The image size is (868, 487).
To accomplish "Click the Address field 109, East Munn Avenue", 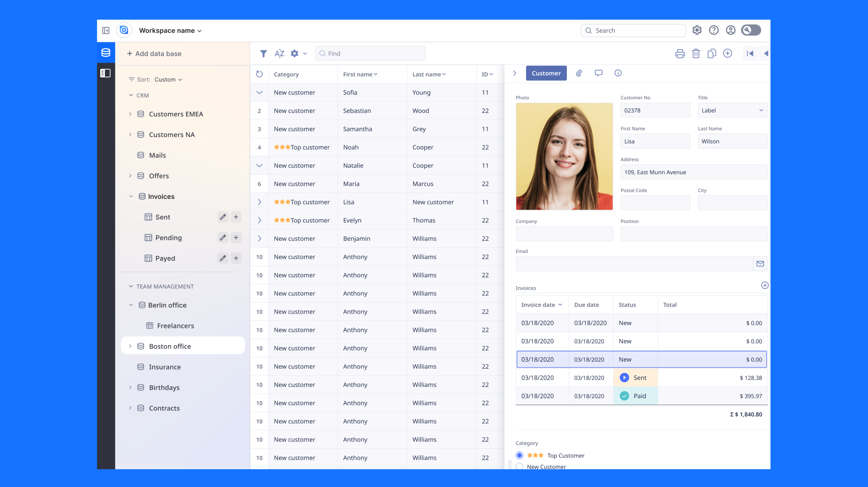I will click(694, 172).
